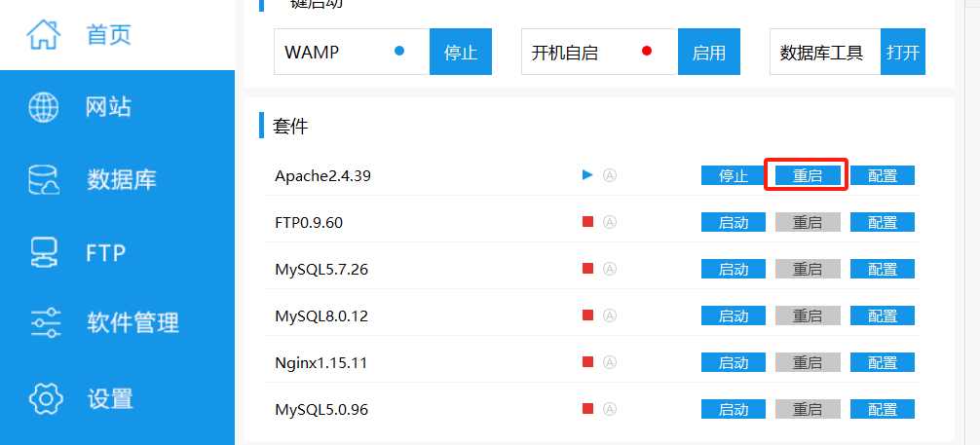The width and height of the screenshot is (980, 445).
Task: Select the 数据库工具 label text
Action: click(821, 53)
